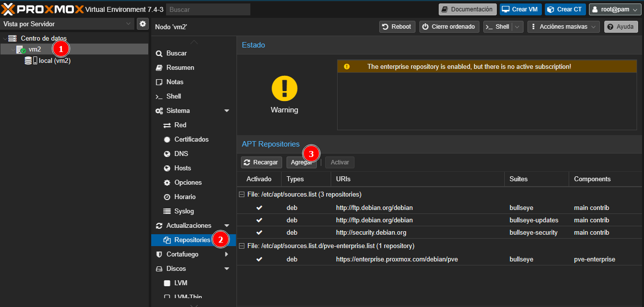Click the Reboot button

coord(397,27)
